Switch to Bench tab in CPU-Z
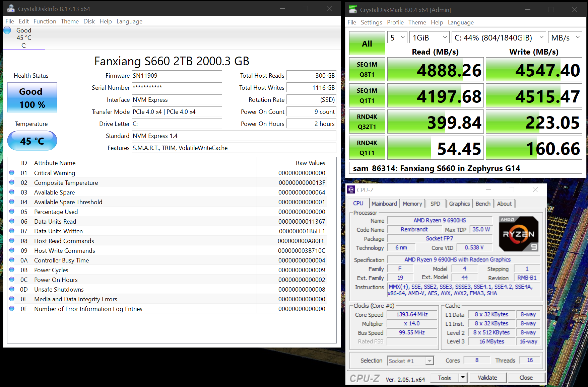Screen dimensions: 588x387 [x=483, y=204]
